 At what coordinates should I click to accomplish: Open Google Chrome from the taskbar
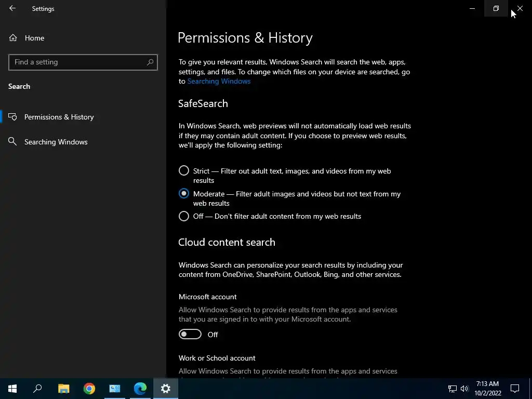click(x=89, y=389)
